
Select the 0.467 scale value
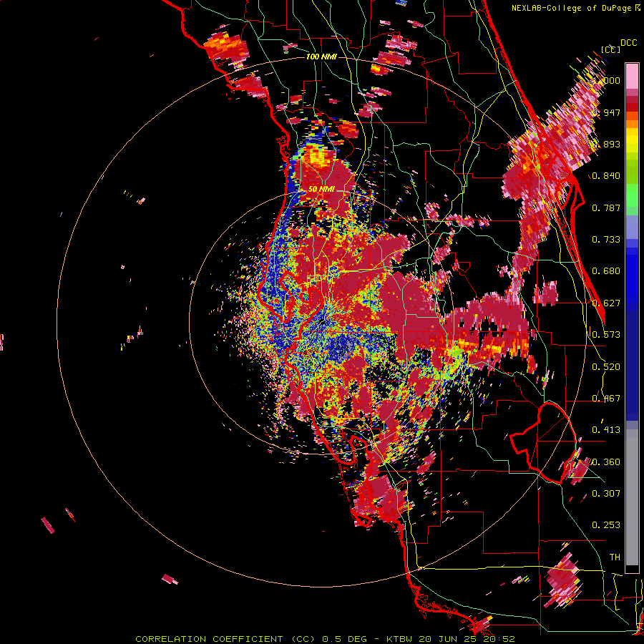(606, 399)
